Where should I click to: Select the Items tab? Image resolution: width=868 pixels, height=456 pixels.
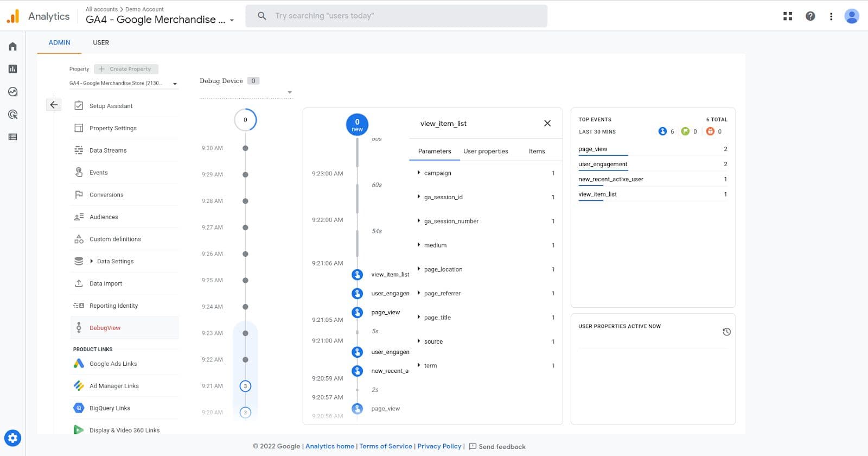(x=537, y=151)
